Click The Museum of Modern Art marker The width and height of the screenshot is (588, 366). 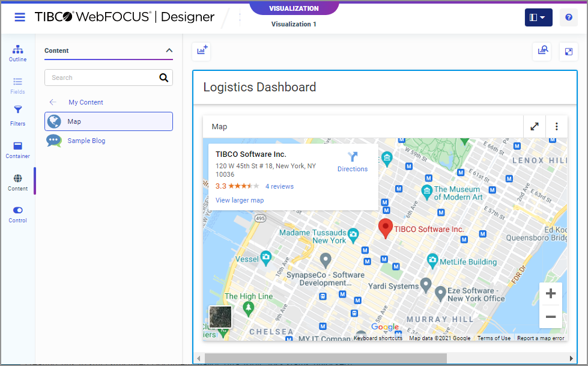pyautogui.click(x=427, y=192)
